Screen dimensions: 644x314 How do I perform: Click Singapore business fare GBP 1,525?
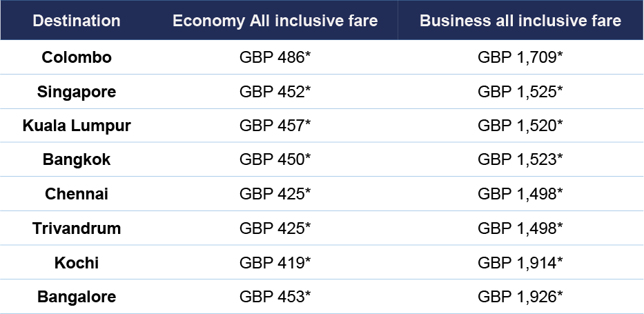[x=520, y=92]
